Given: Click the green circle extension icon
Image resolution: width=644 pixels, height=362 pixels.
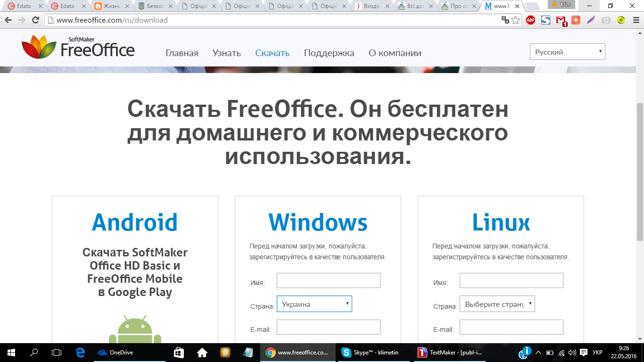Looking at the screenshot, I should click(x=621, y=20).
